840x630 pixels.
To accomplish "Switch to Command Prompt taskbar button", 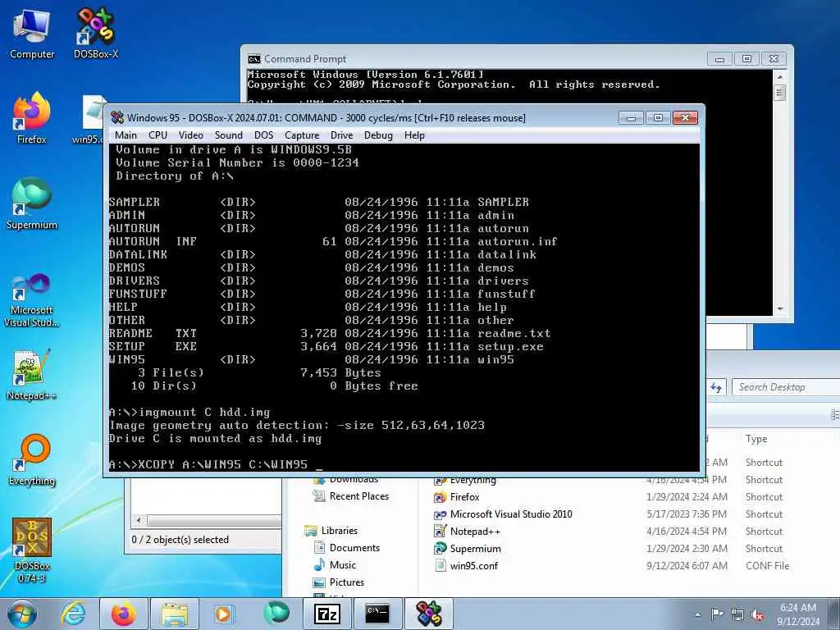I will click(377, 614).
